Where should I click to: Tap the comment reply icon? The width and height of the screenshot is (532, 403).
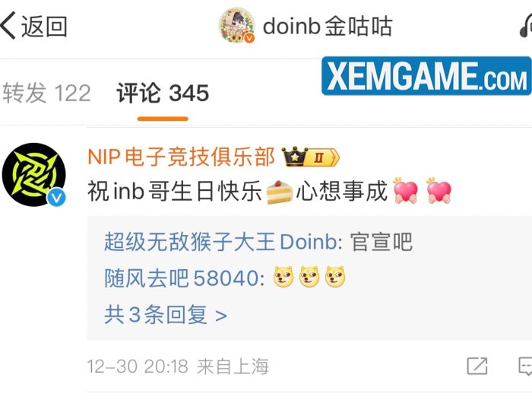[526, 366]
